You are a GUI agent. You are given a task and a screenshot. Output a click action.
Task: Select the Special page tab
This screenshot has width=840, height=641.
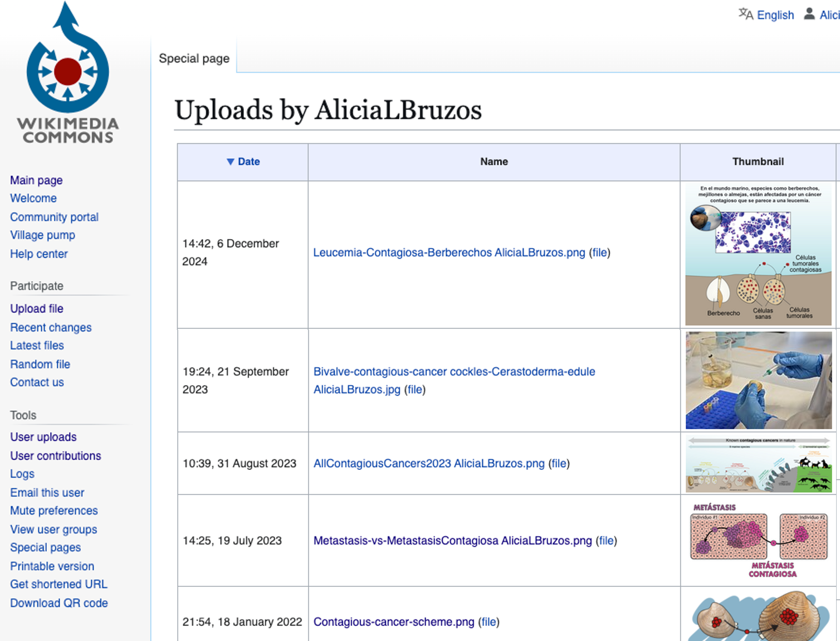194,58
